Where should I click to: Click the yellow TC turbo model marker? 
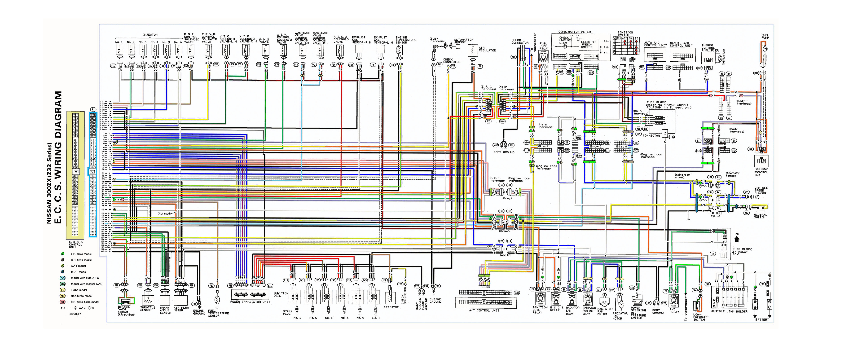[x=63, y=290]
